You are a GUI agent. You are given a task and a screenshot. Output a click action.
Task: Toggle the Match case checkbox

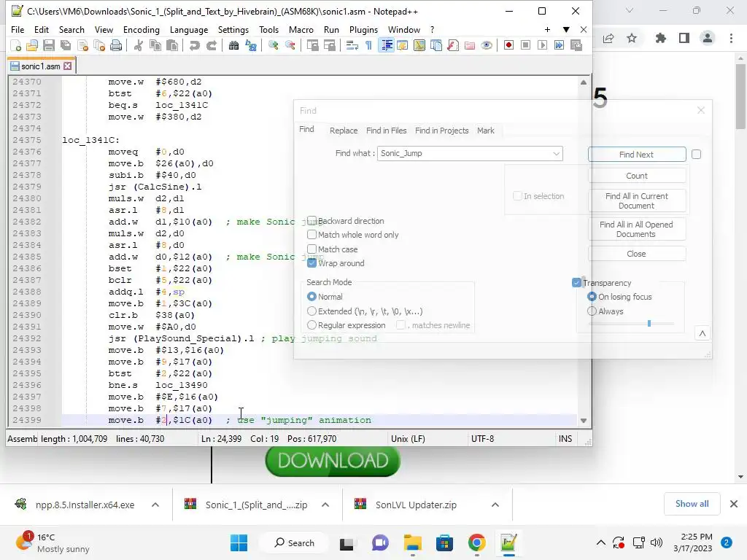click(311, 249)
